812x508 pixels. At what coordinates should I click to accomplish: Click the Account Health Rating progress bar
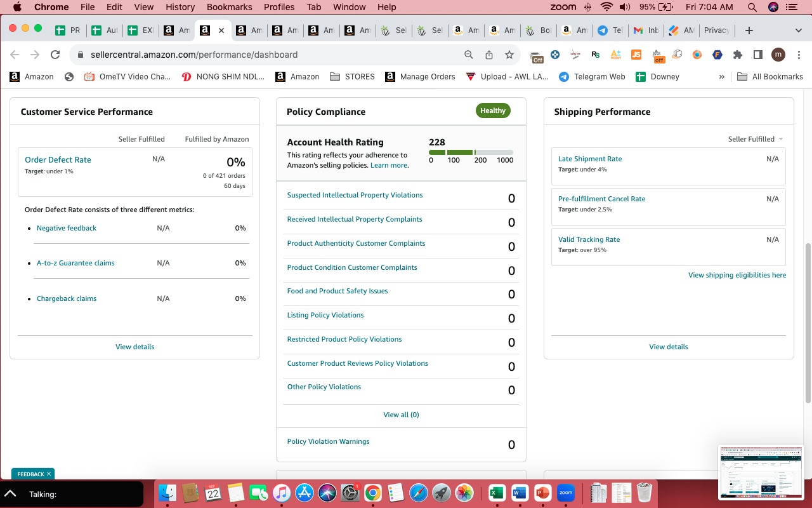pos(471,152)
